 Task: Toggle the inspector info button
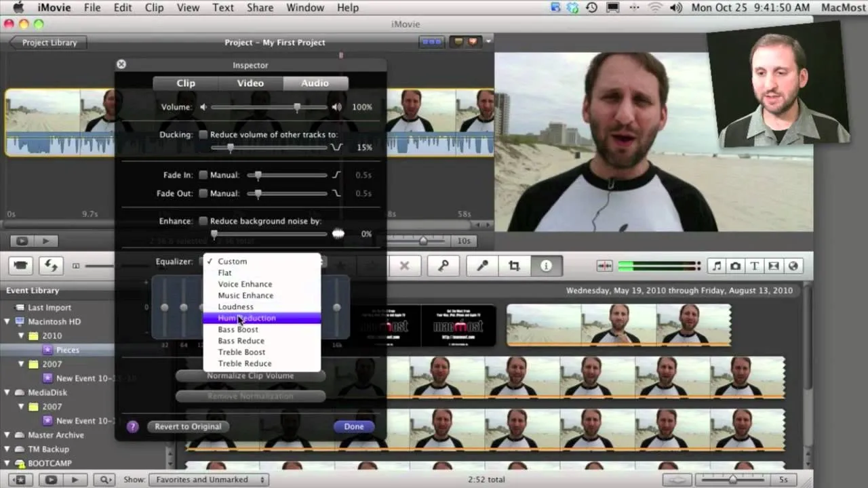[546, 266]
